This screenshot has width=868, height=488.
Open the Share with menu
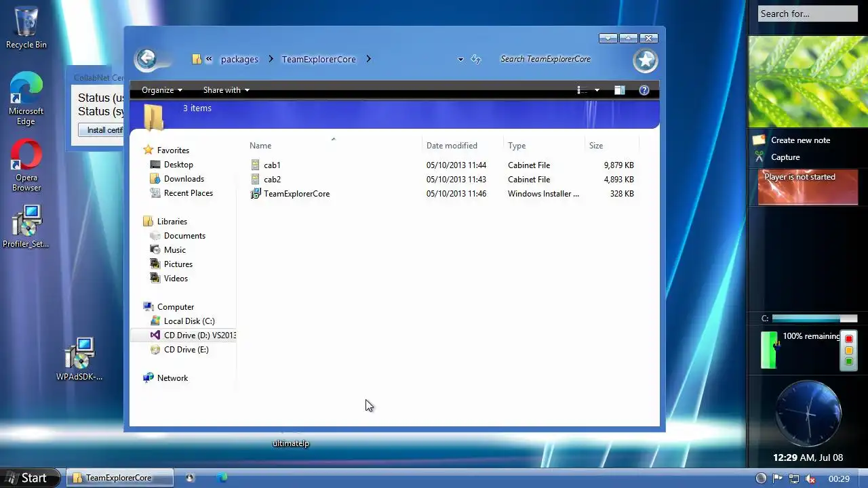coord(226,90)
